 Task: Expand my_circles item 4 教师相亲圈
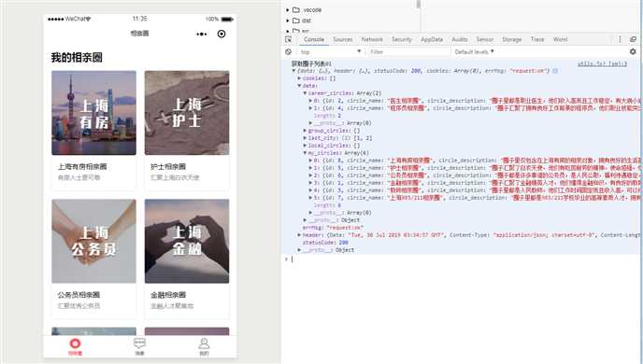[x=310, y=190]
